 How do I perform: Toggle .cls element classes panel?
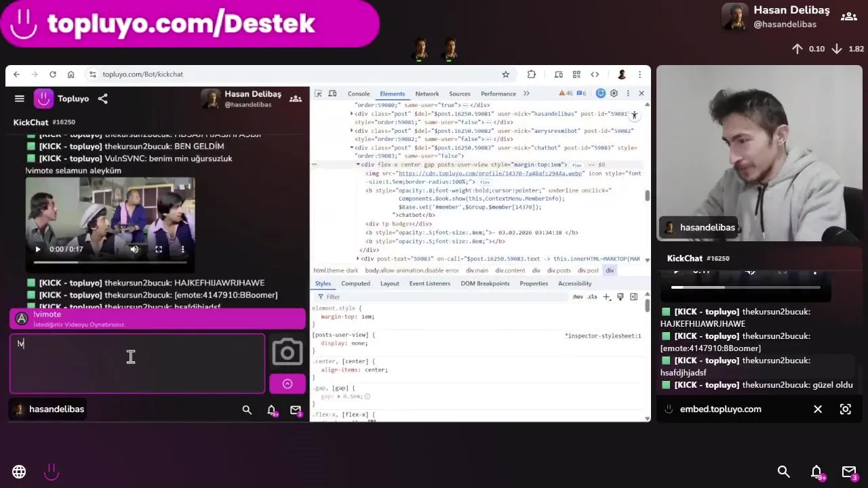(593, 297)
